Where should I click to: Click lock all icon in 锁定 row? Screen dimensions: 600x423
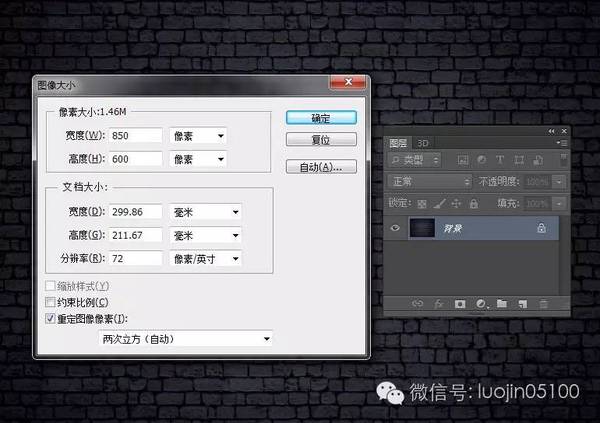tap(474, 204)
